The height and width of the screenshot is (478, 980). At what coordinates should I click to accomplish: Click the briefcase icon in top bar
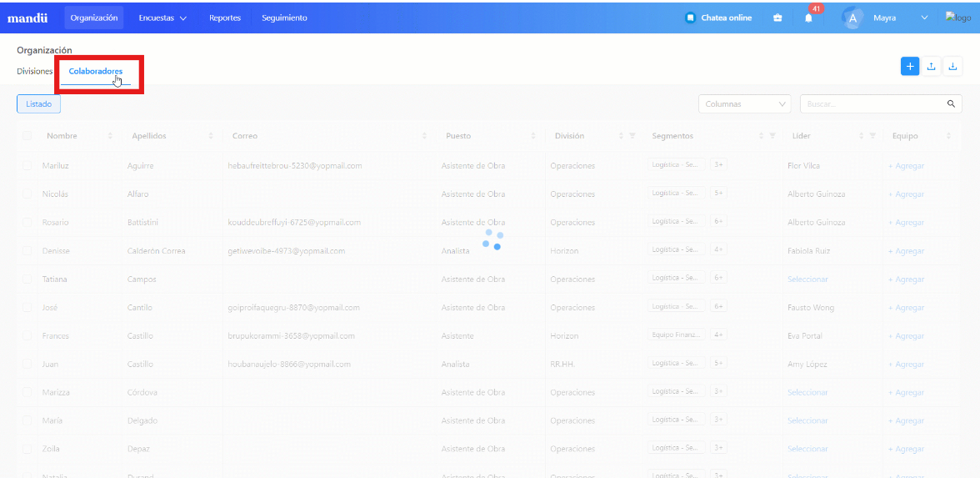[x=778, y=18]
